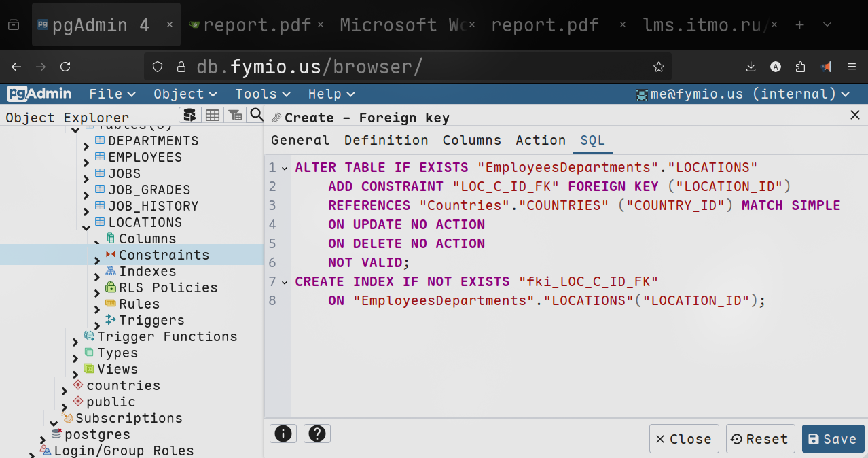Click the View Data grid icon

click(x=213, y=115)
